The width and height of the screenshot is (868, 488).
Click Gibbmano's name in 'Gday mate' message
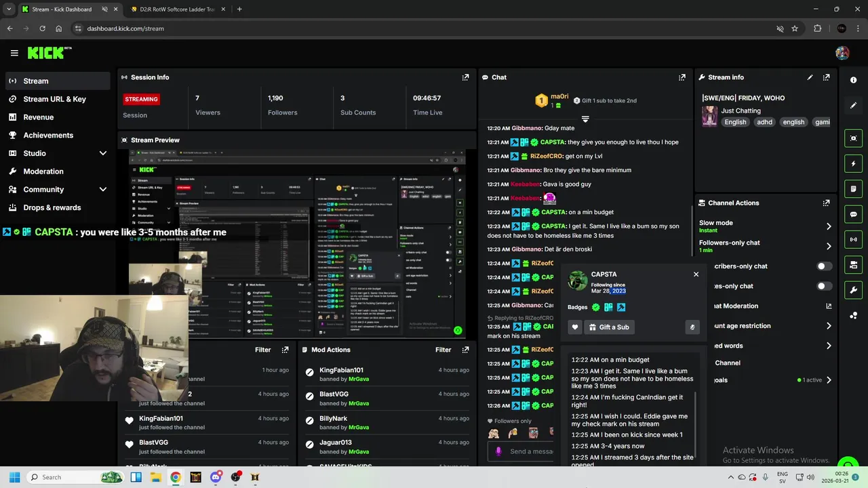click(x=526, y=128)
